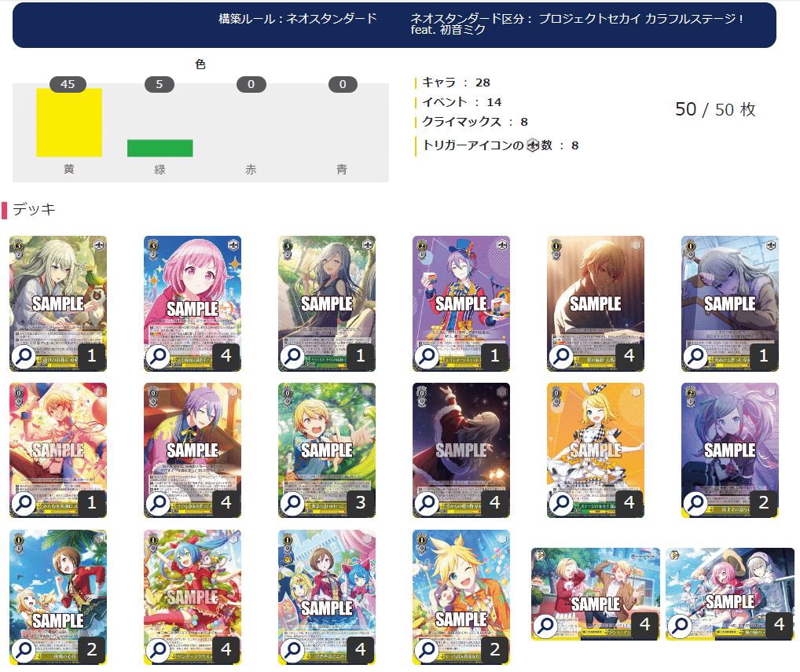Open magnifier on purple-haired boy with top hat card
The height and width of the screenshot is (672, 800).
427,357
